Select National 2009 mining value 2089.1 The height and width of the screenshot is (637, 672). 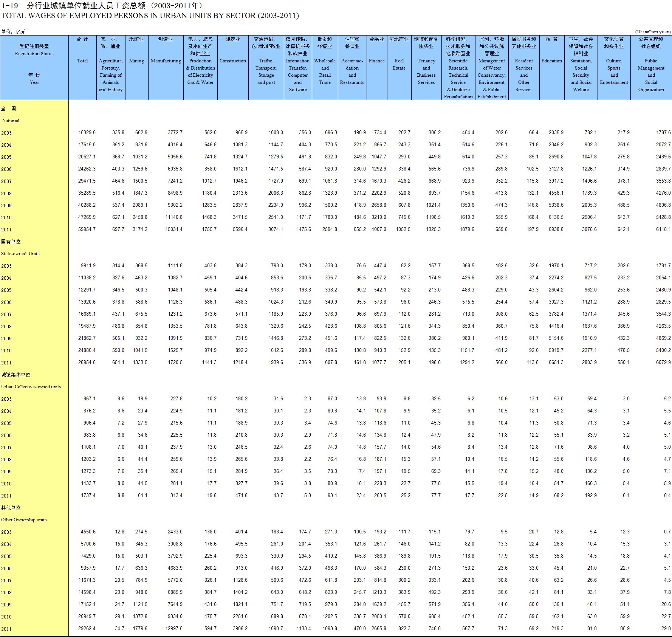tap(140, 205)
